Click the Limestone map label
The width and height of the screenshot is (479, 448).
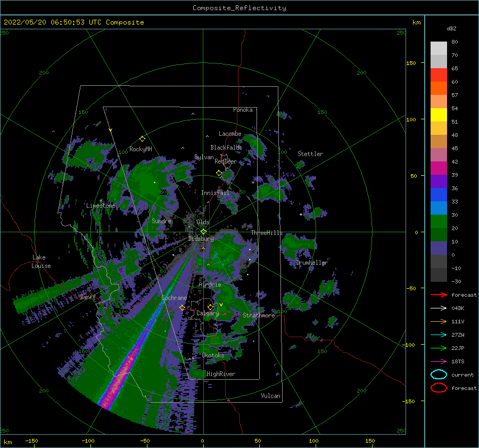tap(101, 206)
